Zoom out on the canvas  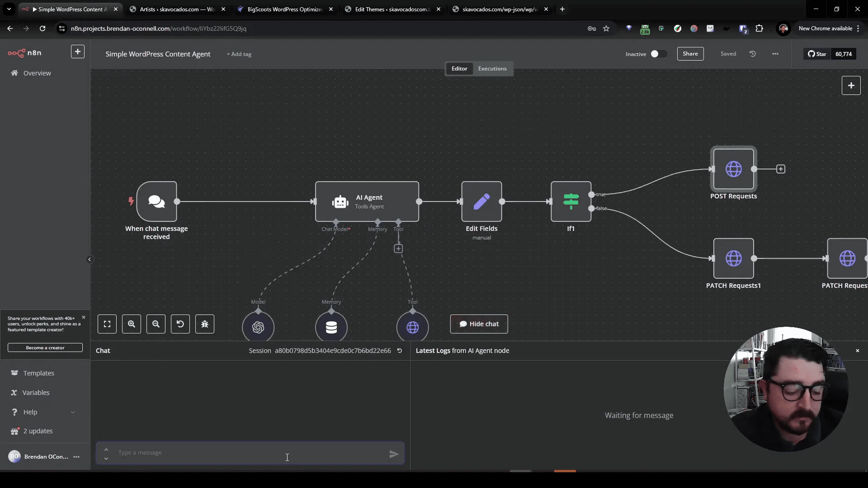click(x=156, y=324)
